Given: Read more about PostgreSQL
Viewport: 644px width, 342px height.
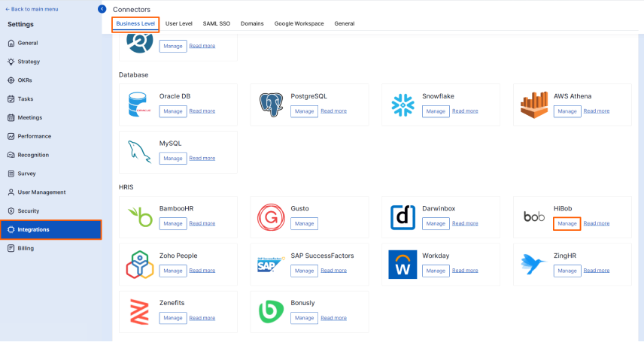Looking at the screenshot, I should coord(333,110).
